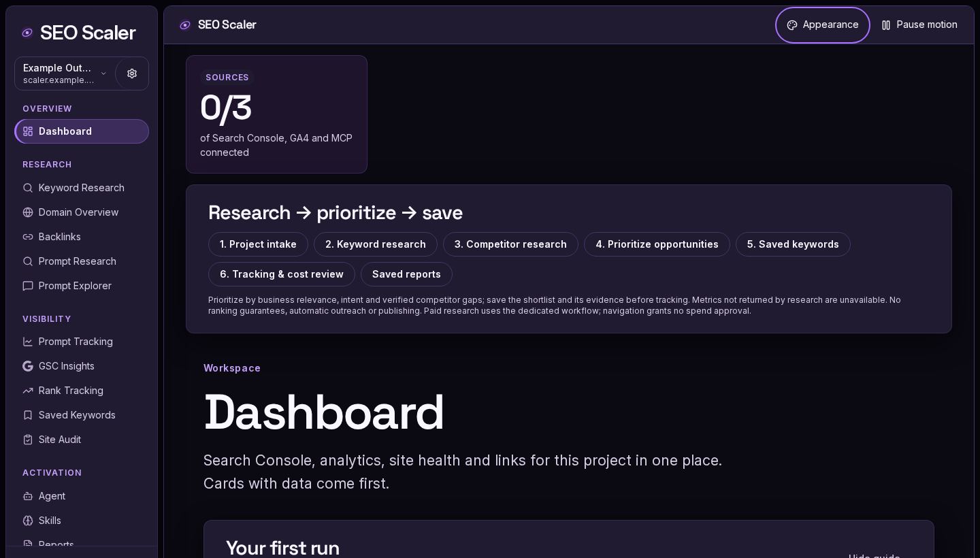Click the Rank Tracking trend icon

pos(28,391)
